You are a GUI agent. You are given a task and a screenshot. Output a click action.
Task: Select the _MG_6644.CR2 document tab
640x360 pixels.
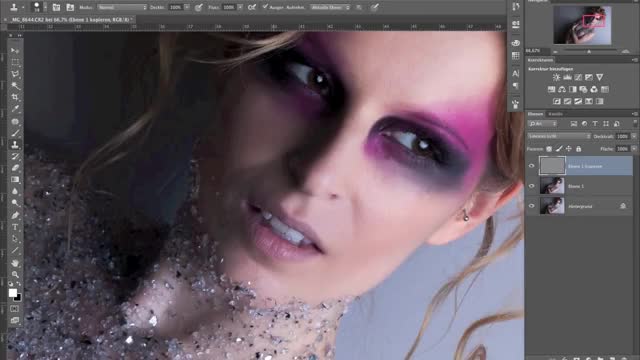pyautogui.click(x=71, y=19)
